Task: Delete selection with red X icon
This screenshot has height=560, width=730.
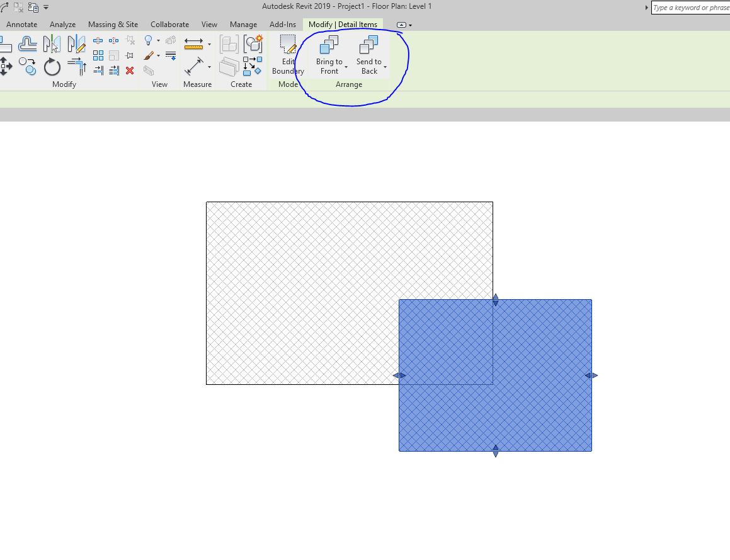Action: [x=130, y=71]
